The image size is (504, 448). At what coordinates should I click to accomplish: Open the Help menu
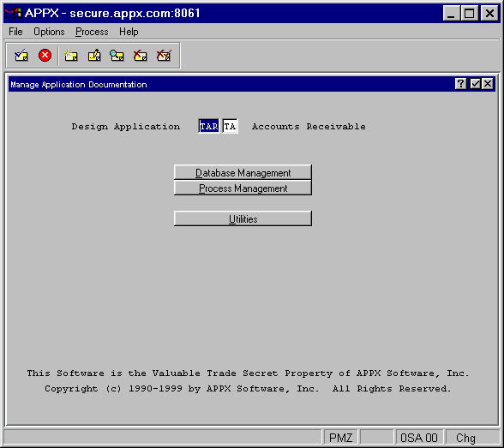point(129,32)
